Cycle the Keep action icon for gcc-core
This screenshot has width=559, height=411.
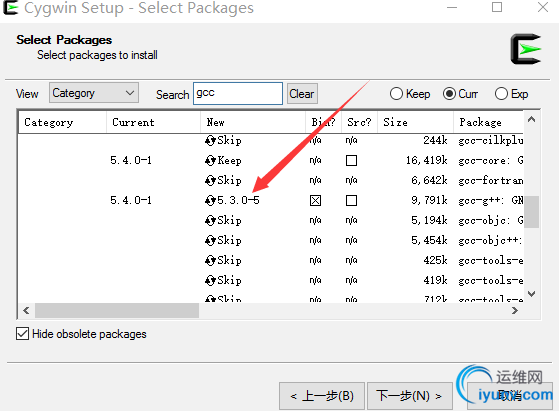[210, 161]
